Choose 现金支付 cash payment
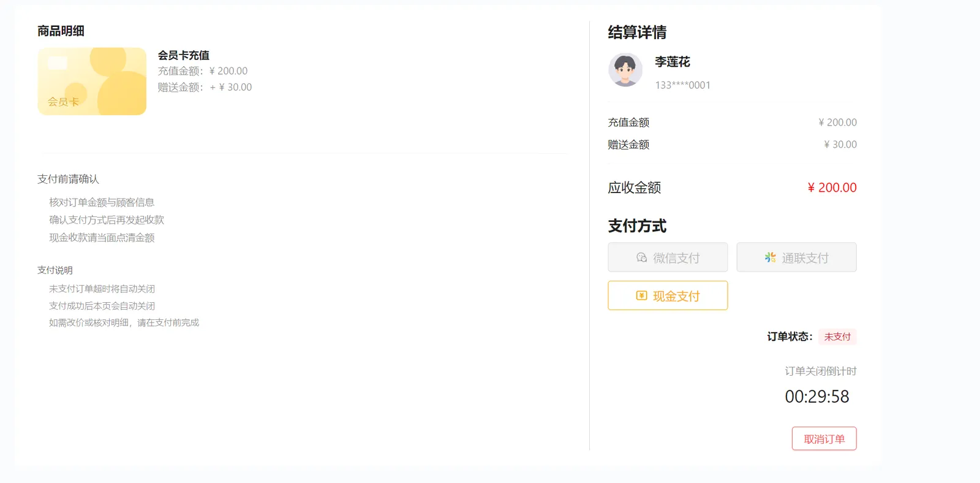This screenshot has height=483, width=980. [x=668, y=295]
